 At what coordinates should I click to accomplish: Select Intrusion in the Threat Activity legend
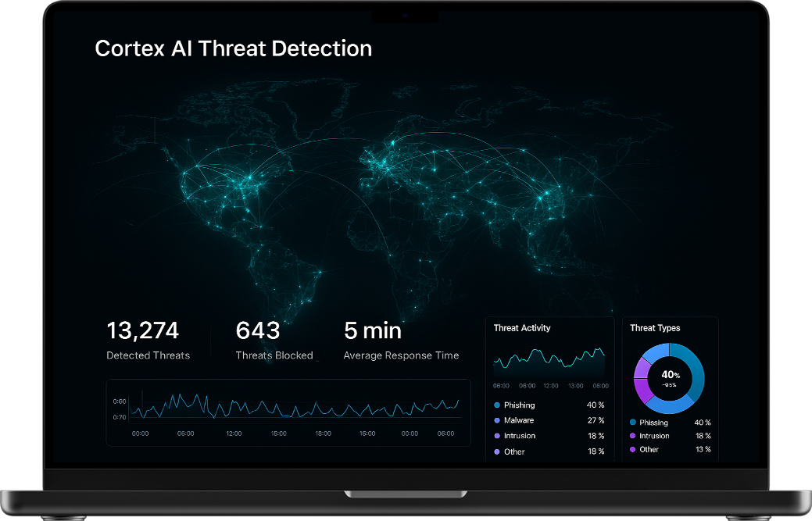520,436
